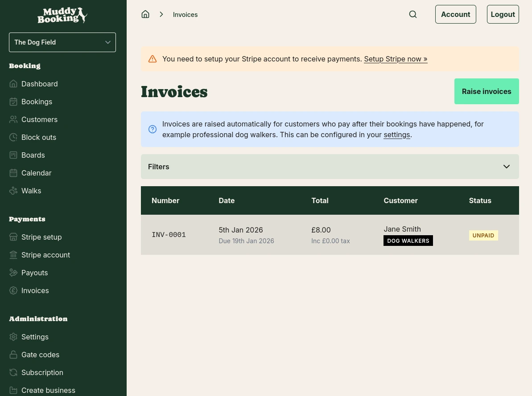
Task: Select the Bookings sidebar icon
Action: 13,102
